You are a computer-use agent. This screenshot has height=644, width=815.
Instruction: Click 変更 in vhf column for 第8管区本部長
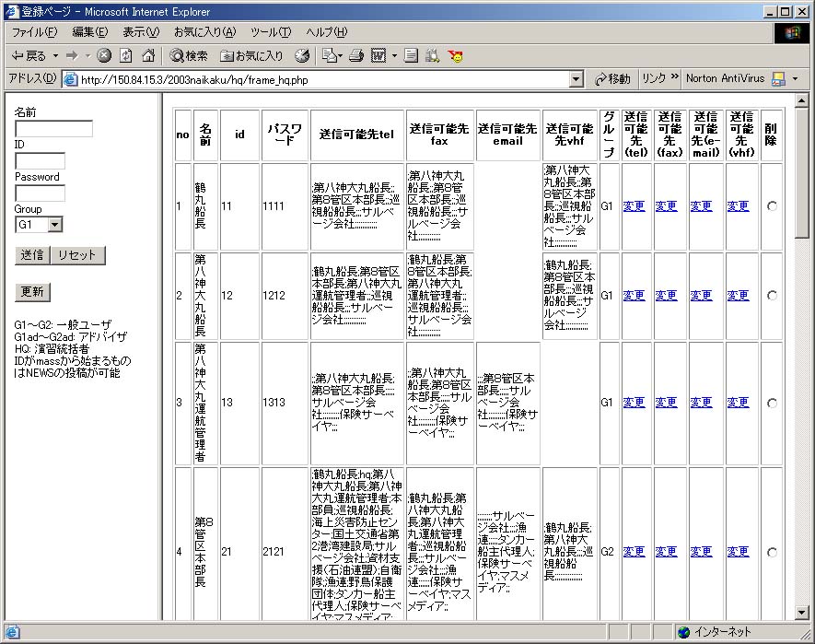coord(738,551)
